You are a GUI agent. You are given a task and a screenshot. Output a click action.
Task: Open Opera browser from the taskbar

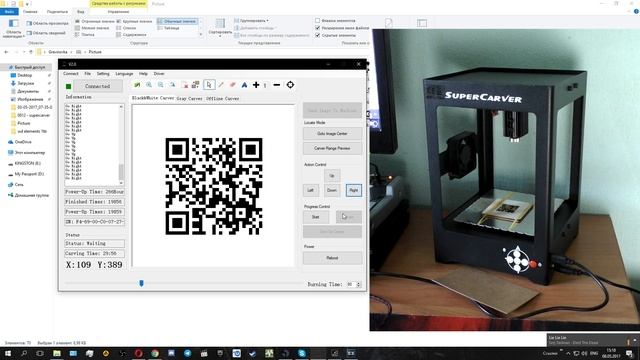coord(138,353)
